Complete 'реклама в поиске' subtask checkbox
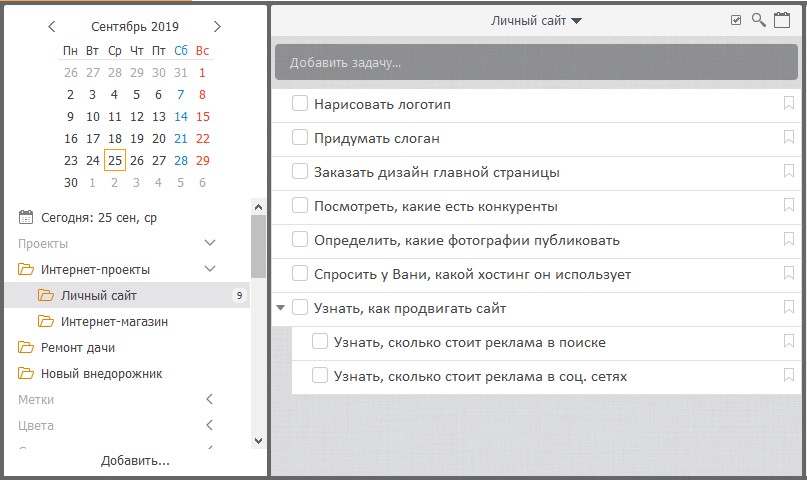 pos(320,341)
